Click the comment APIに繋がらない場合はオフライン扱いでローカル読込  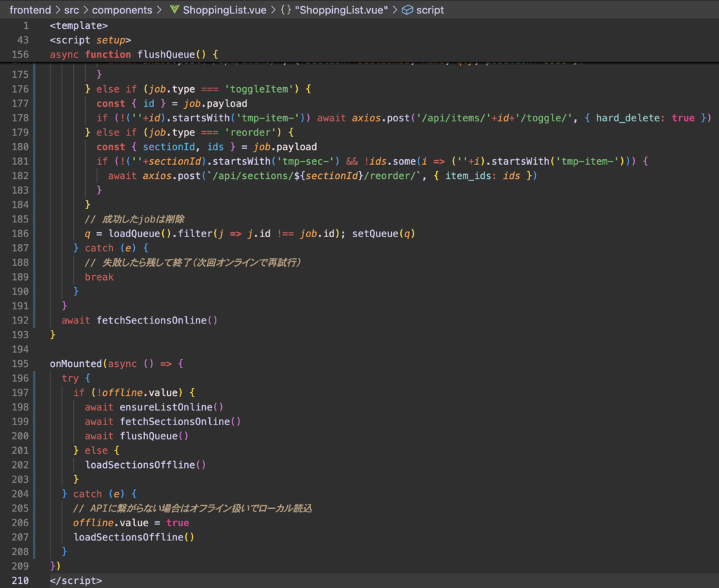click(192, 508)
